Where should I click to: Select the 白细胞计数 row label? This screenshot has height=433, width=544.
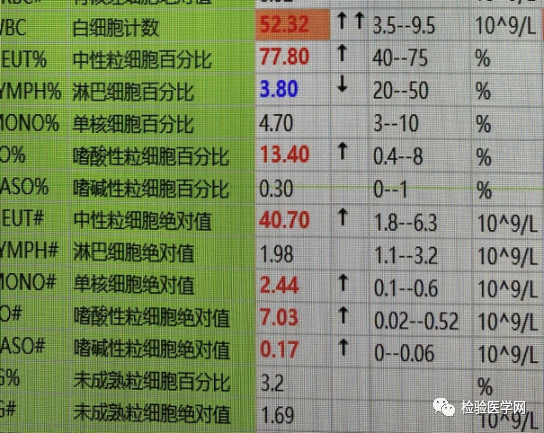click(x=116, y=28)
